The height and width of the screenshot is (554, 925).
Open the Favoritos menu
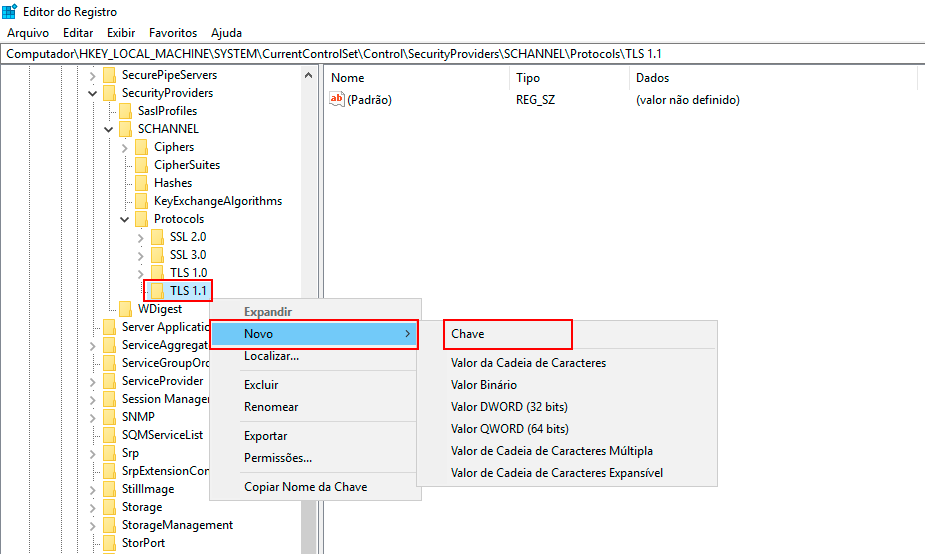tap(173, 33)
